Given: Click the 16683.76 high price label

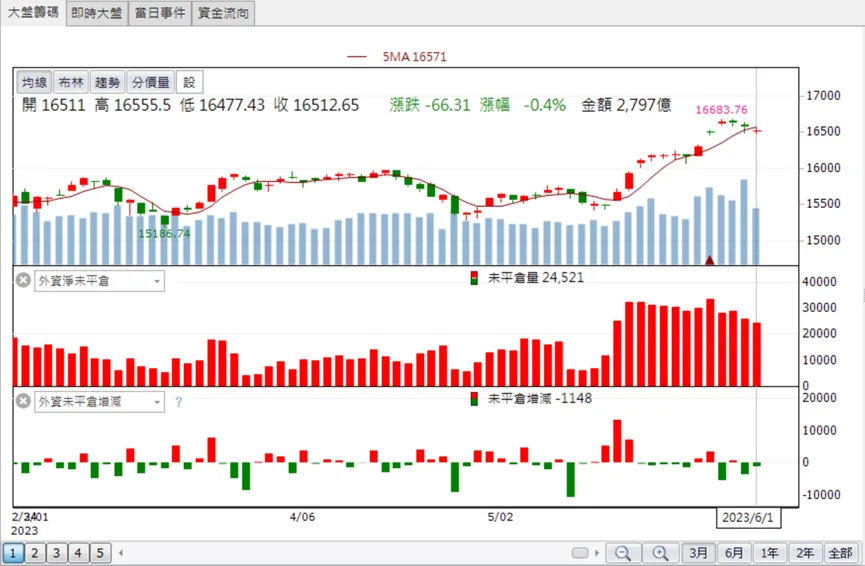Looking at the screenshot, I should 722,110.
